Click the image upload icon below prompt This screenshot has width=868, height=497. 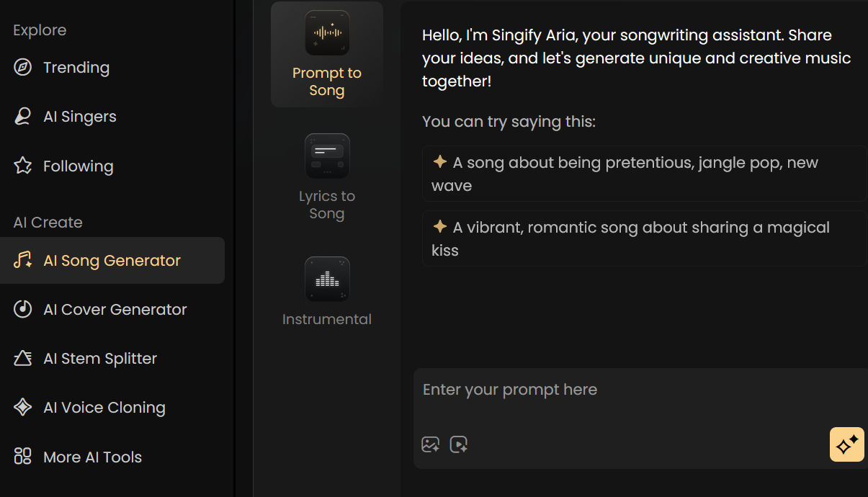(431, 444)
